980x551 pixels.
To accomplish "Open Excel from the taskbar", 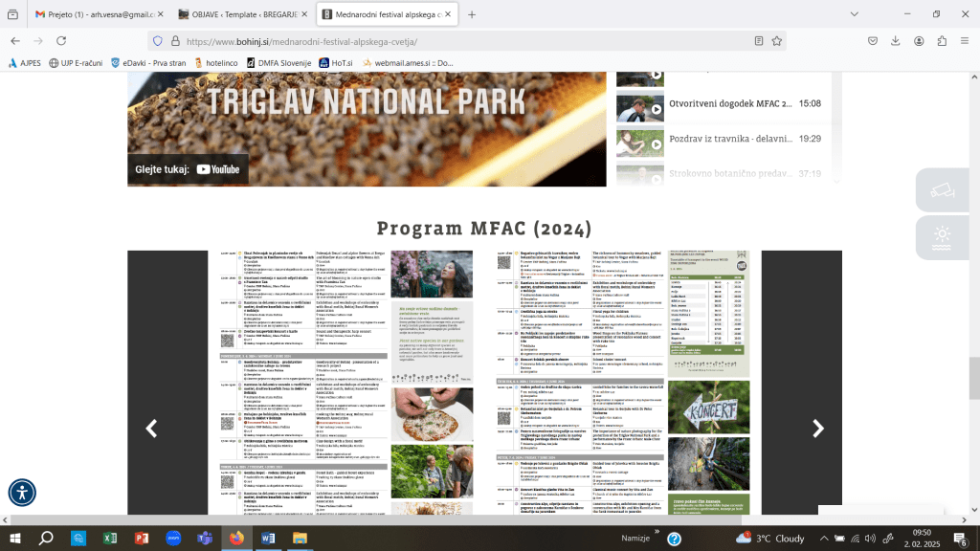I will [109, 539].
